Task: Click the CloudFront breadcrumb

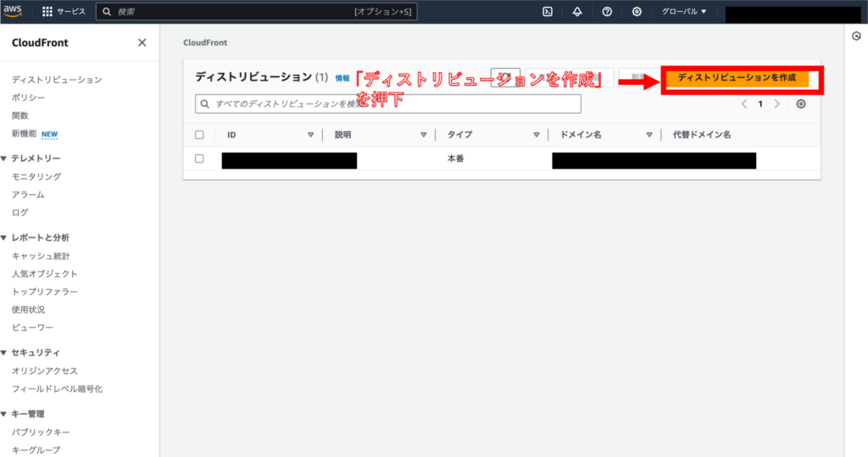Action: [205, 42]
